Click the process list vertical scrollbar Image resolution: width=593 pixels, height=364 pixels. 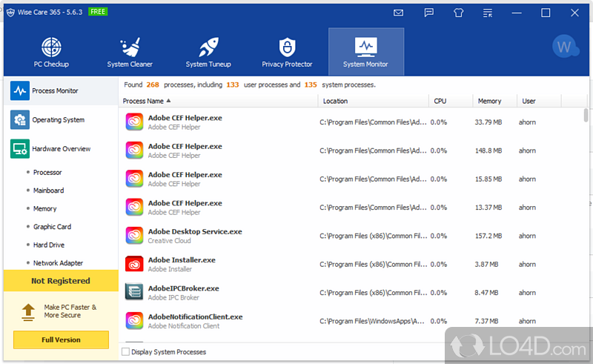point(586,116)
